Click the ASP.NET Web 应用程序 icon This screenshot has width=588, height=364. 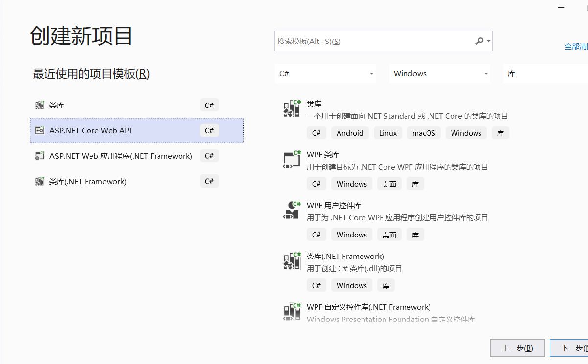click(x=40, y=156)
